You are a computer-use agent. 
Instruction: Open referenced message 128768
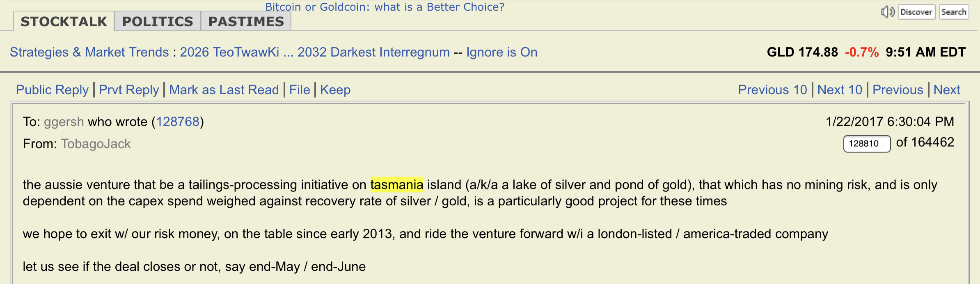coord(178,122)
